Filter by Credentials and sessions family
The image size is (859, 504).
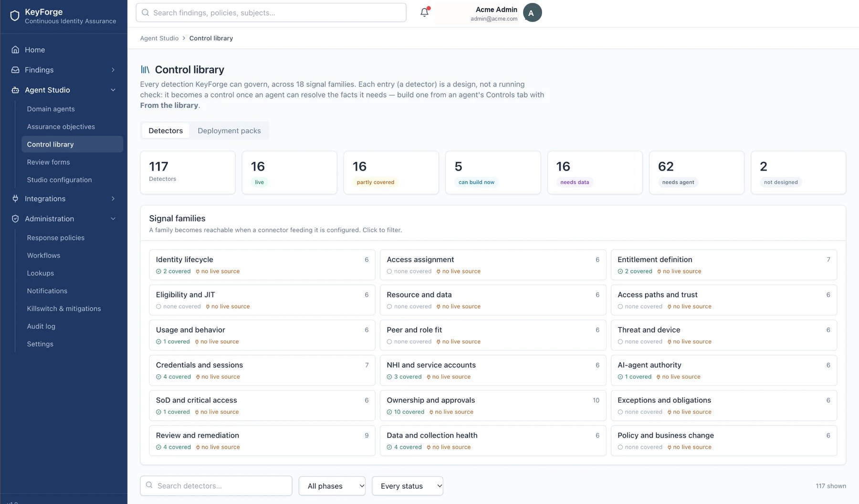point(262,370)
